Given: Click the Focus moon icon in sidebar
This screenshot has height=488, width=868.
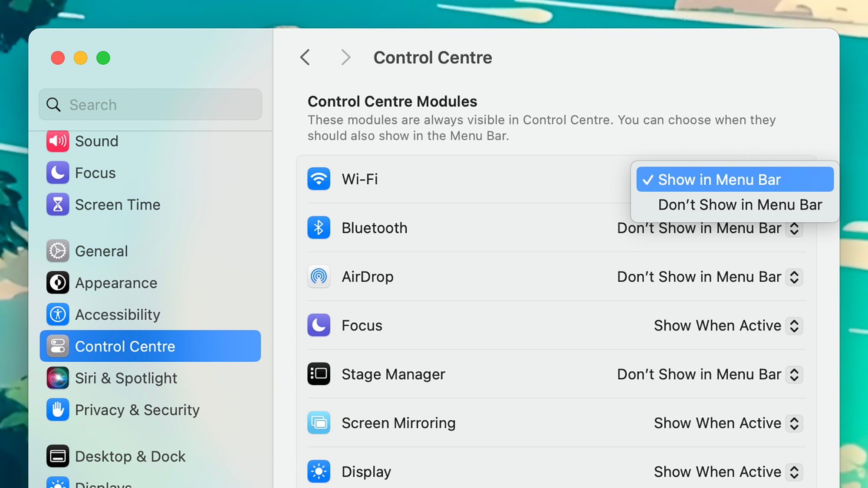Looking at the screenshot, I should pyautogui.click(x=59, y=173).
